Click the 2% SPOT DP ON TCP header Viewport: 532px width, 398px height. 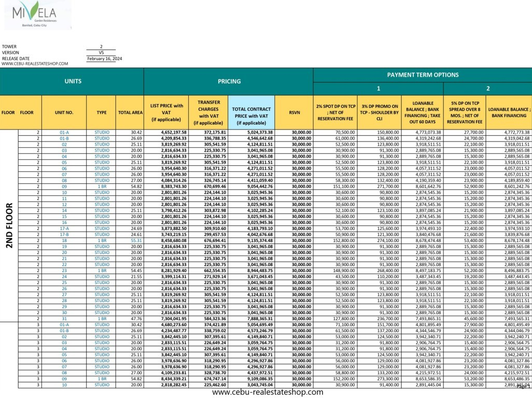pyautogui.click(x=335, y=112)
